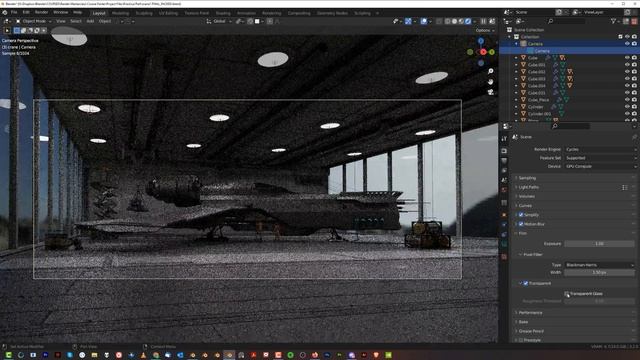Open the outliner filter dropdown
640x360 pixels.
click(615, 21)
